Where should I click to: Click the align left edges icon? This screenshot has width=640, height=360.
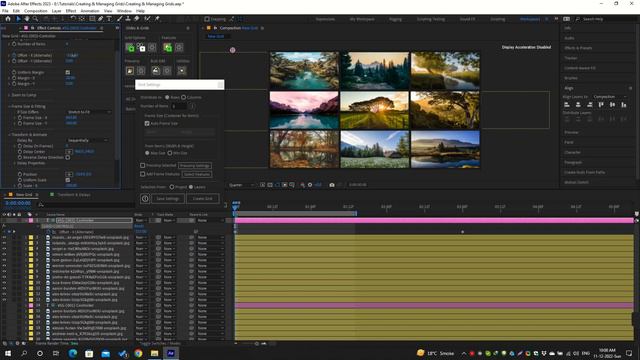(x=567, y=105)
